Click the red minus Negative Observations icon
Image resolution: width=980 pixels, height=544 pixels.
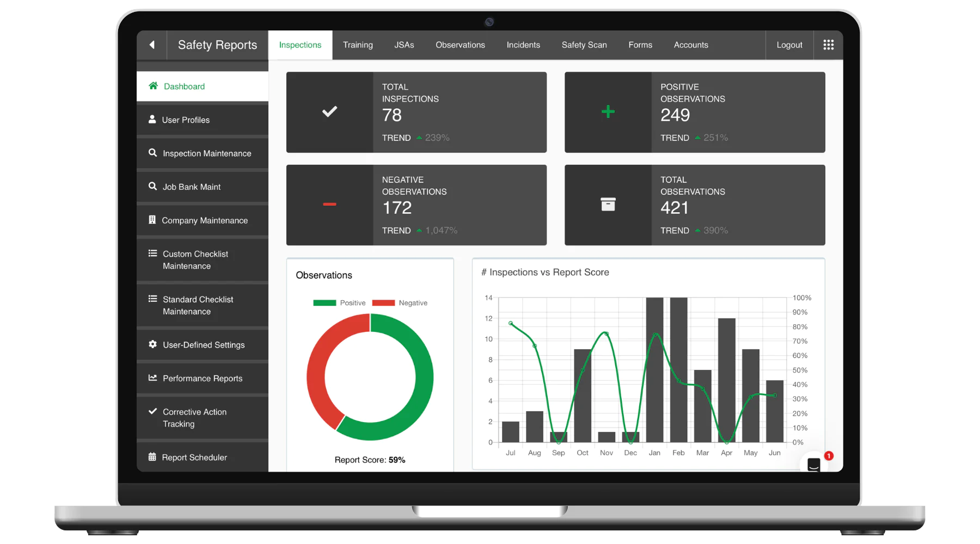[329, 205]
